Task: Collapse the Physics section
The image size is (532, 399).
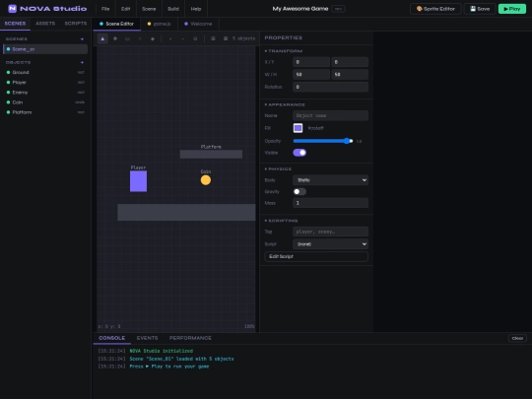Action: click(278, 169)
